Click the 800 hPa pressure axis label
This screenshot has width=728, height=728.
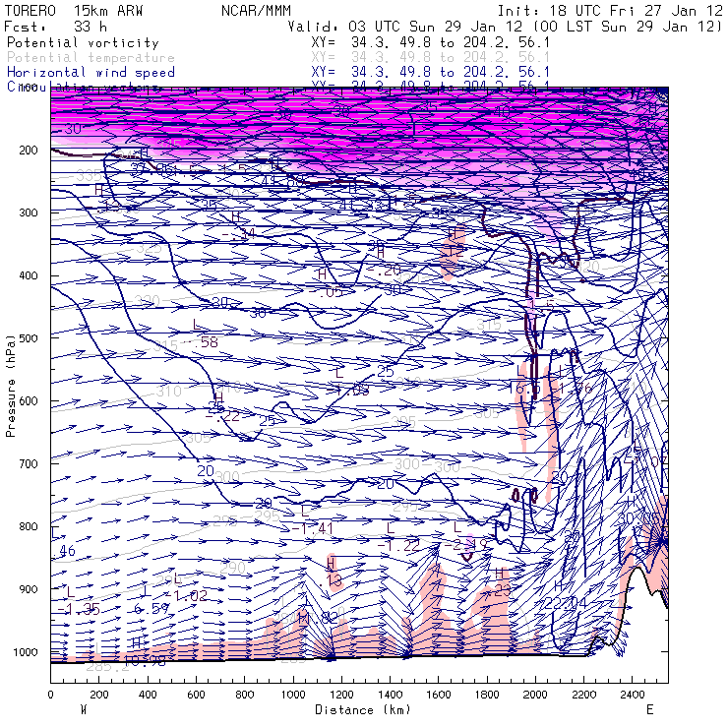[x=29, y=526]
